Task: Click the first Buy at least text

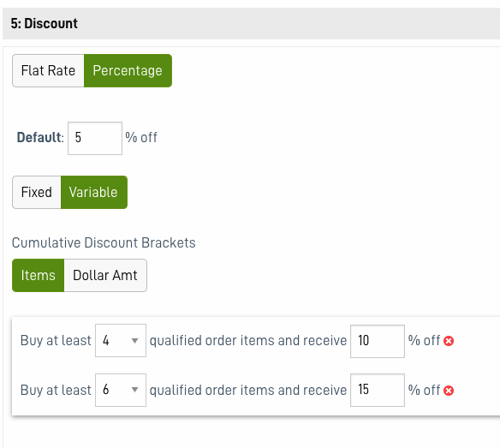Action: [56, 340]
